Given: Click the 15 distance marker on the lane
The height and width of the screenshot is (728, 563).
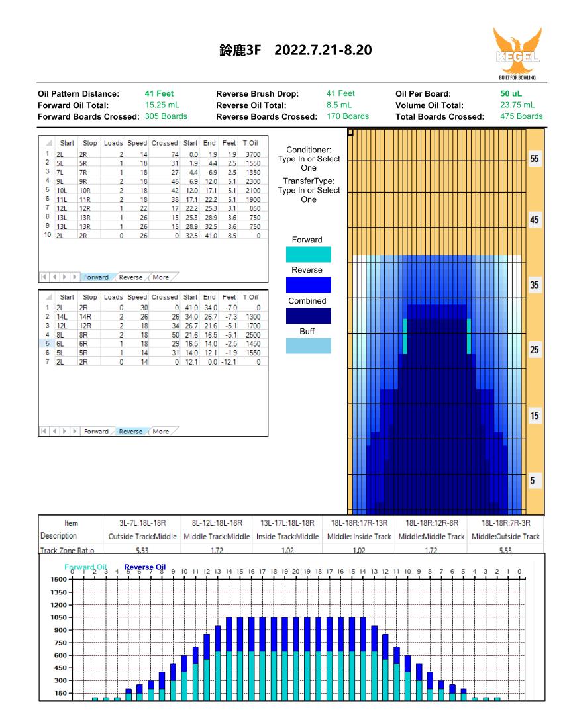Looking at the screenshot, I should pyautogui.click(x=535, y=416).
